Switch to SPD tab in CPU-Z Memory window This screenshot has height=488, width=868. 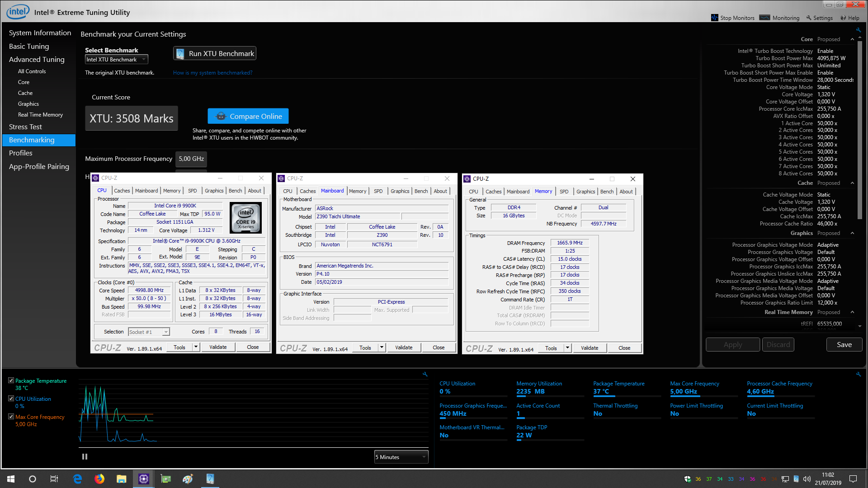[564, 192]
